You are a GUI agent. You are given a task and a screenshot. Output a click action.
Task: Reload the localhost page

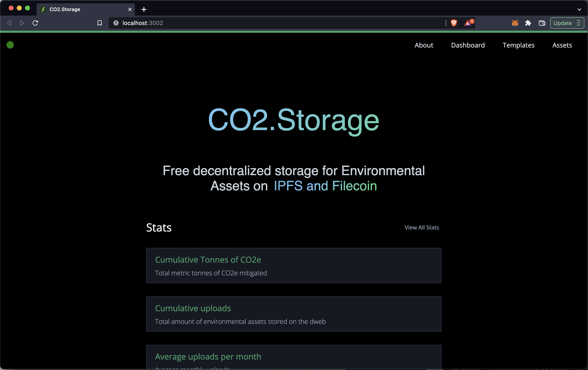pyautogui.click(x=35, y=23)
